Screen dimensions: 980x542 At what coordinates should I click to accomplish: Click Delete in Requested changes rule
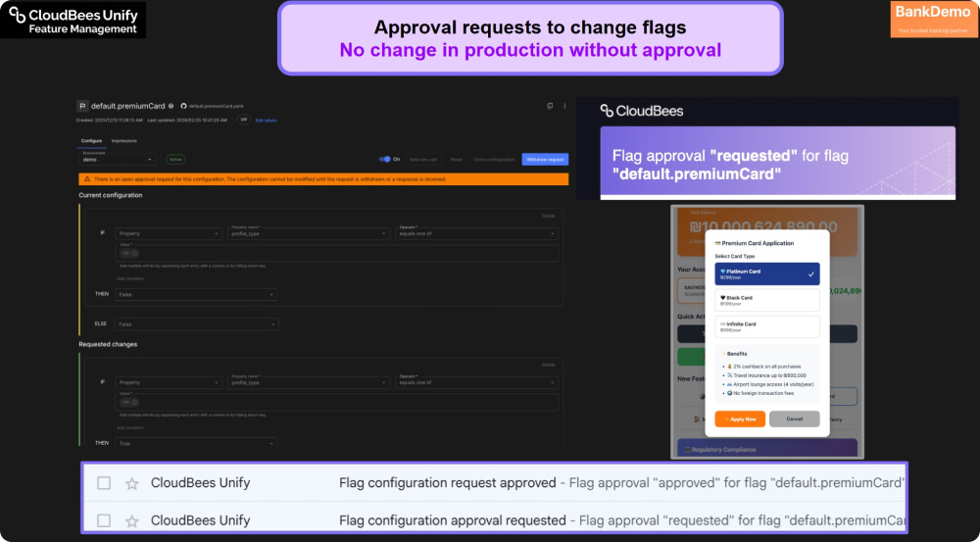coord(548,365)
